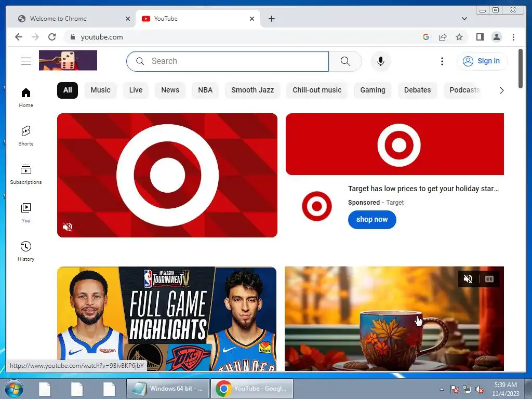Select the News filter chip
532x399 pixels.
[x=170, y=90]
